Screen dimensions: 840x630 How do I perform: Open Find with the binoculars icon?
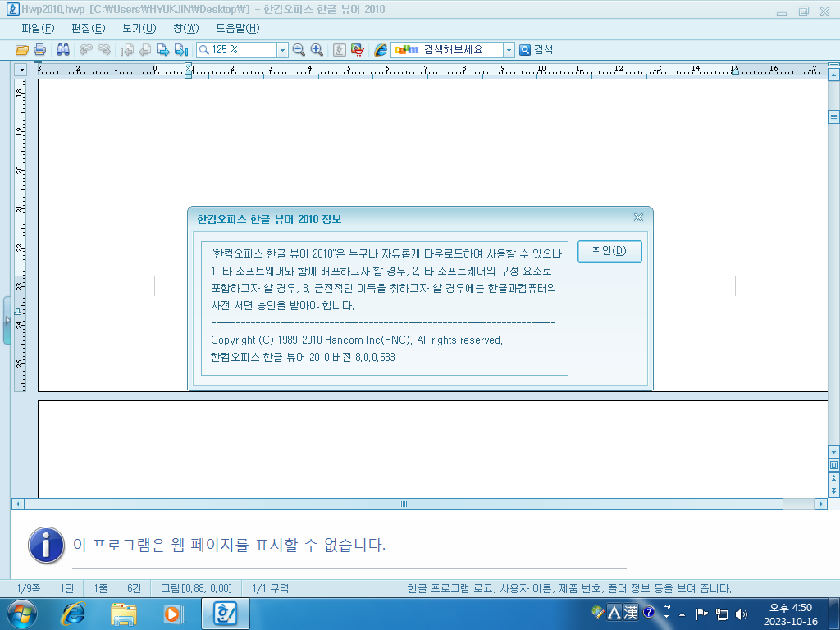tap(63, 50)
